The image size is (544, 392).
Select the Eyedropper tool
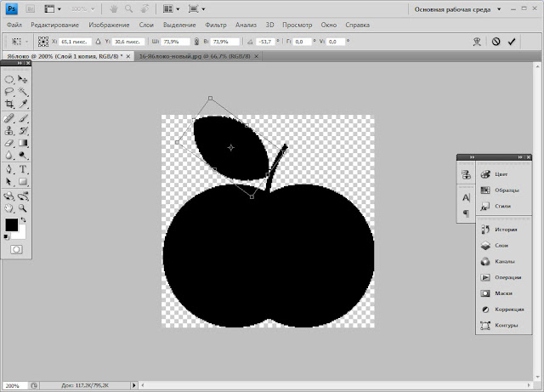pos(23,104)
